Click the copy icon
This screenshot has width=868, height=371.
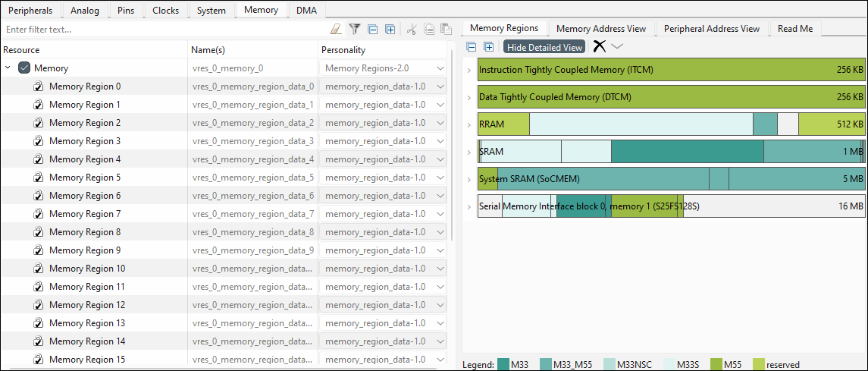(429, 30)
